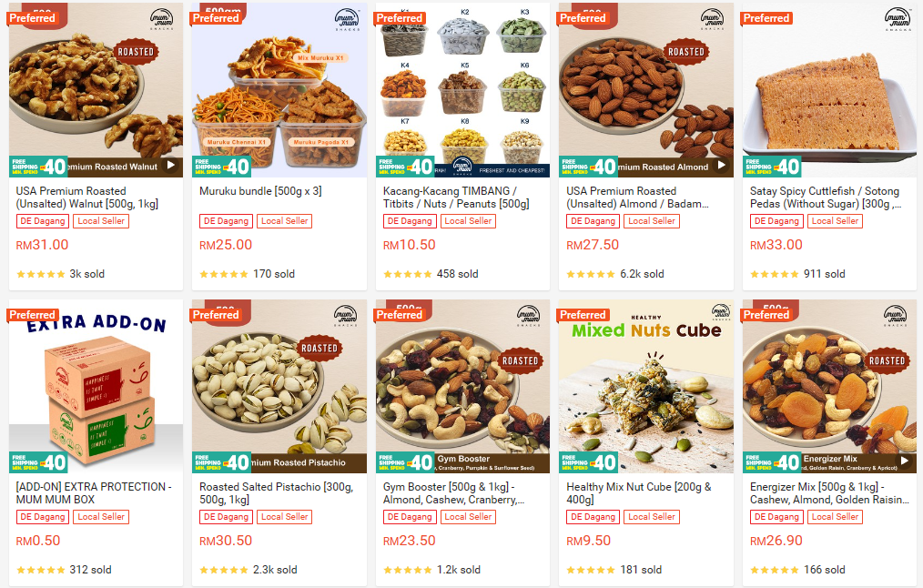Click Preferred badge on Mixed Nuts Cube
The height and width of the screenshot is (588, 923).
(x=583, y=315)
